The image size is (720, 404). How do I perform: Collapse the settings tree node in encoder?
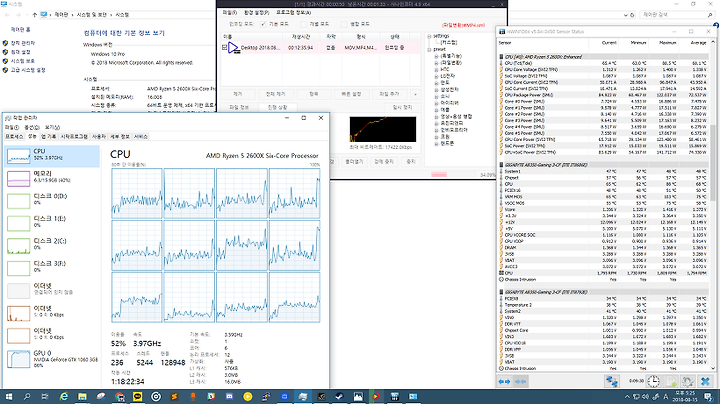[429, 36]
